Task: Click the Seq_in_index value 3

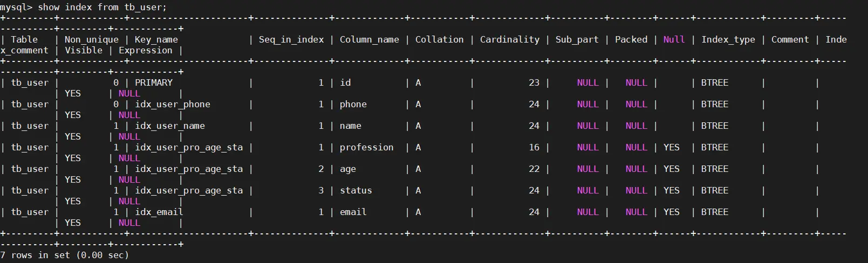Action: pyautogui.click(x=321, y=191)
